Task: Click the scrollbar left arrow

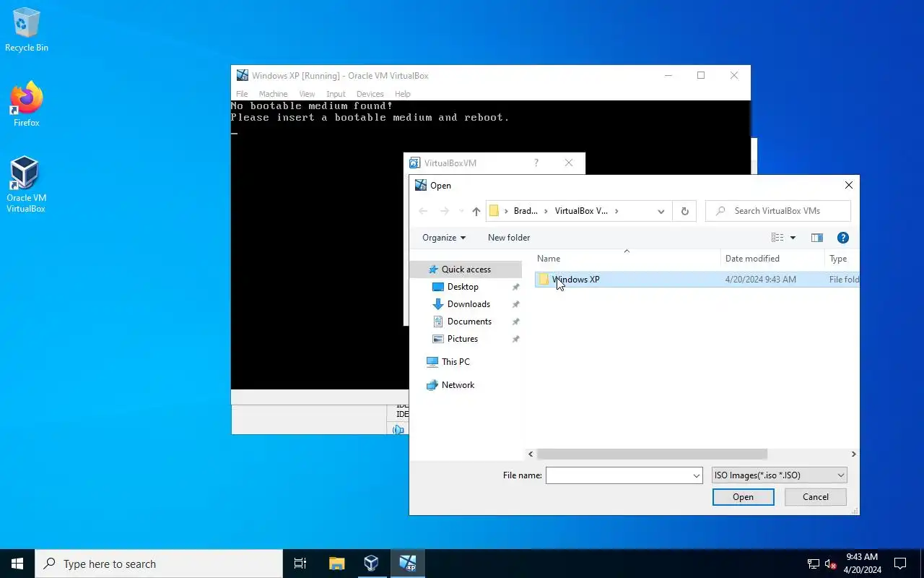Action: point(531,454)
